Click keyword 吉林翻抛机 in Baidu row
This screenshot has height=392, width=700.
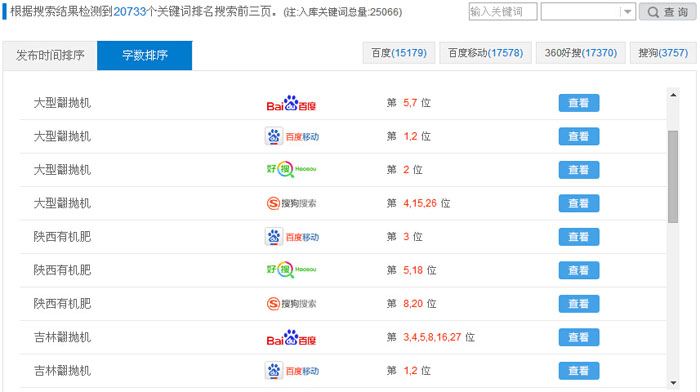[62, 338]
